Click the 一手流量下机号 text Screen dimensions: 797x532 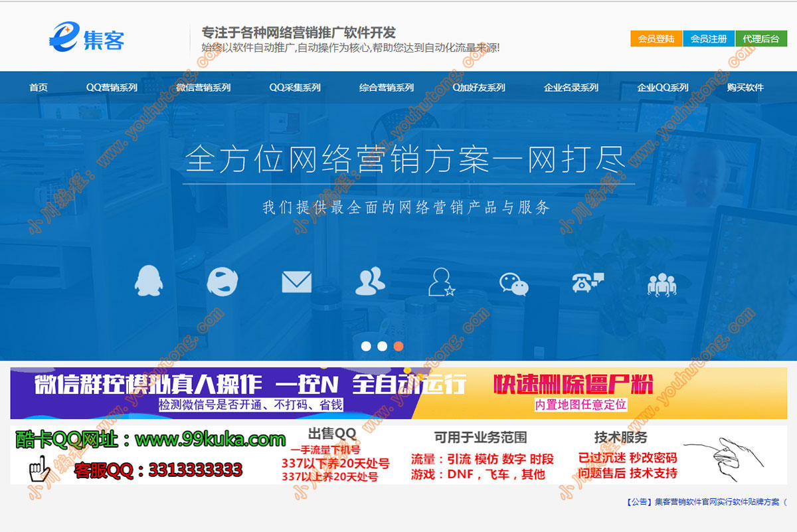325,450
